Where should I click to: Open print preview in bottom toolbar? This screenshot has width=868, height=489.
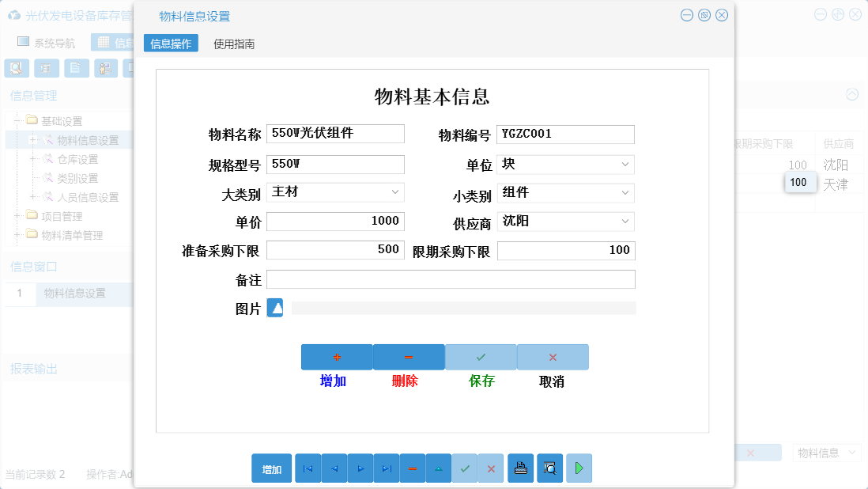pyautogui.click(x=549, y=468)
